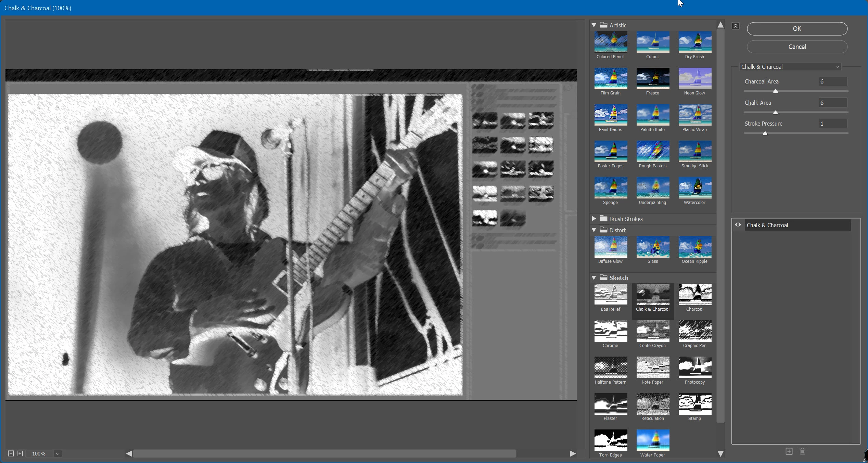Select the Graphic Pen filter thumbnail

[x=694, y=331]
